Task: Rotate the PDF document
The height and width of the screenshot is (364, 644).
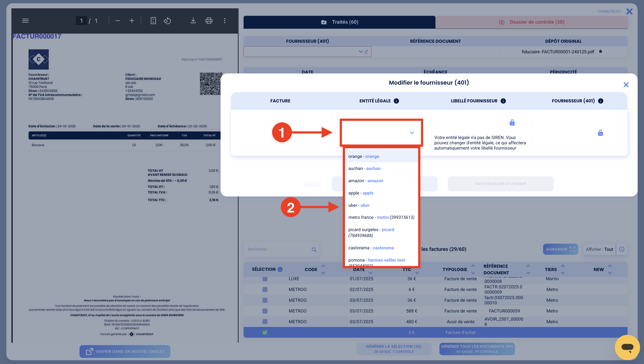Action: pos(167,21)
